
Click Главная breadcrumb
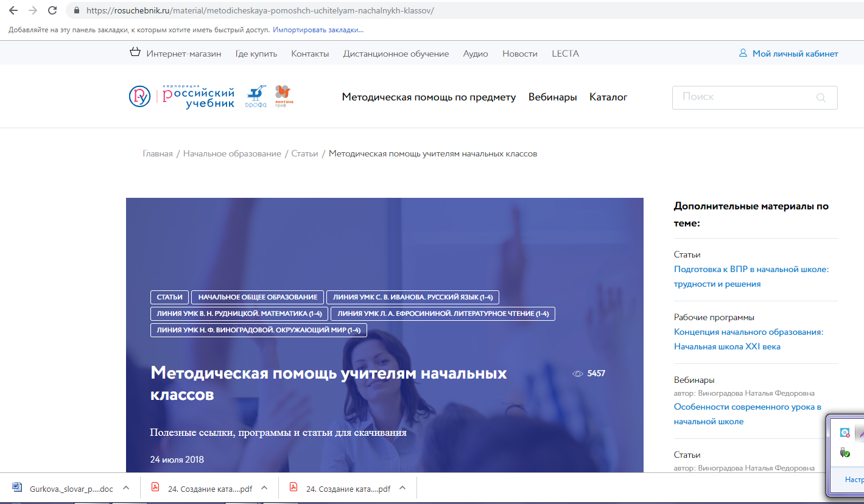[158, 153]
